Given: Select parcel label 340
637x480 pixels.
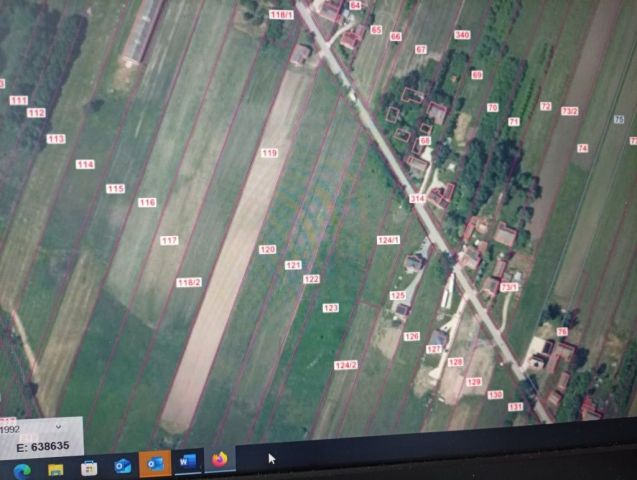Looking at the screenshot, I should pyautogui.click(x=462, y=35).
